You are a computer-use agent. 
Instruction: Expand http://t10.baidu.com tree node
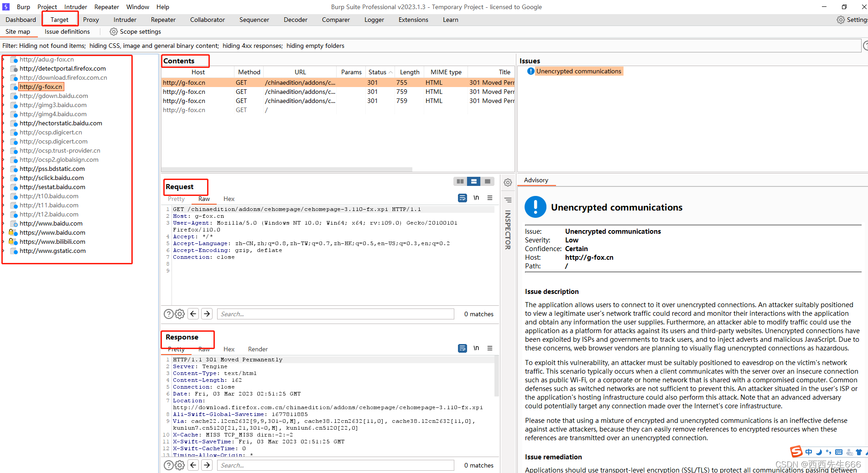point(4,196)
